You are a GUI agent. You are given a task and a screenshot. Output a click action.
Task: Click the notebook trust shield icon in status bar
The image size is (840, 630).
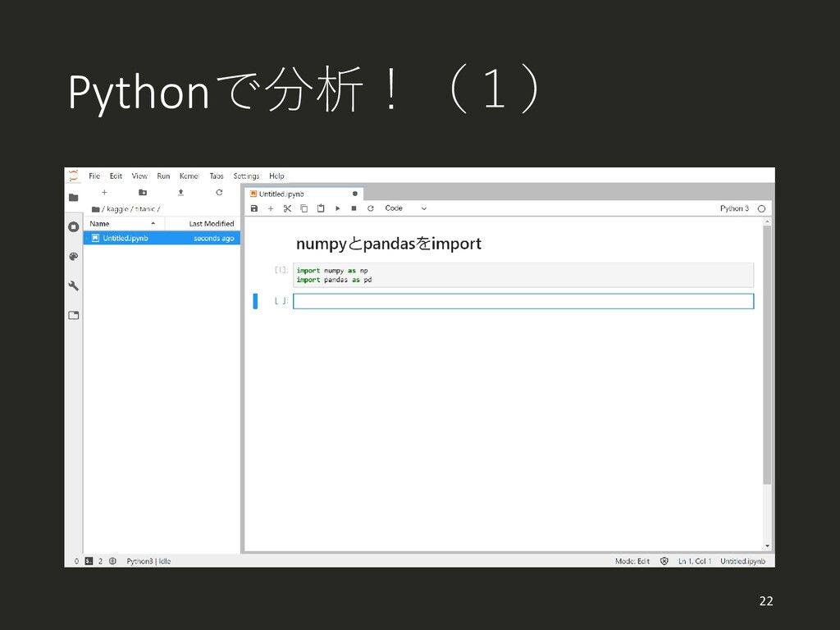click(x=664, y=561)
